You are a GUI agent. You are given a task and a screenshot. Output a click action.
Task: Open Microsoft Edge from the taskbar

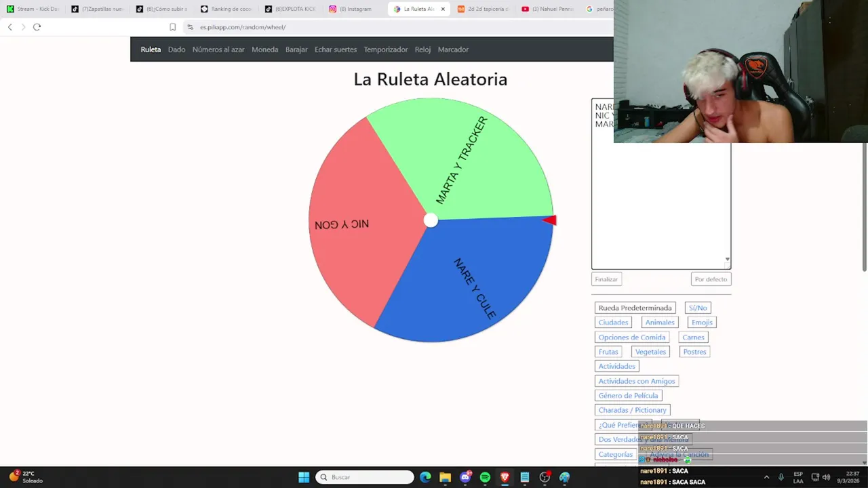coord(425,477)
